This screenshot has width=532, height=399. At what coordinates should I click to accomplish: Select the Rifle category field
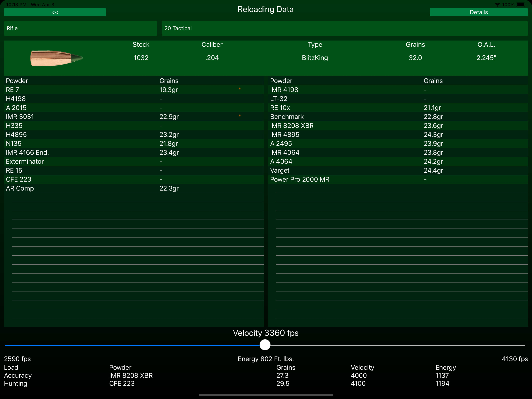click(x=81, y=28)
